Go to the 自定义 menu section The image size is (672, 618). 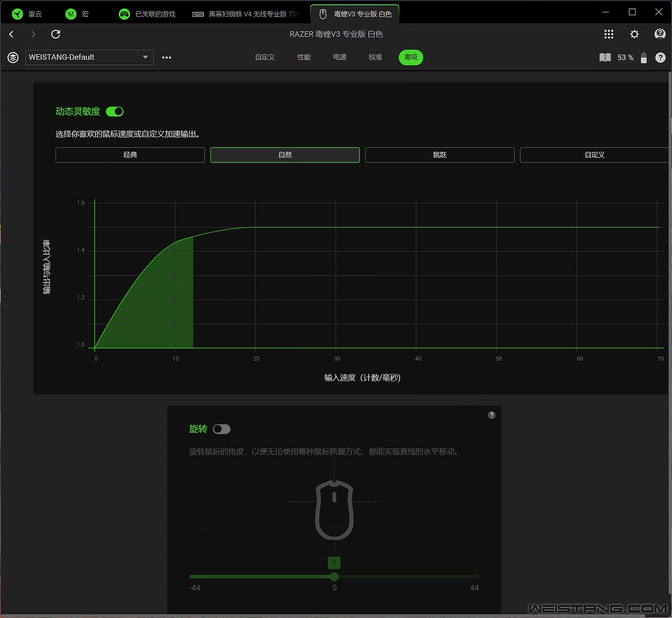265,57
